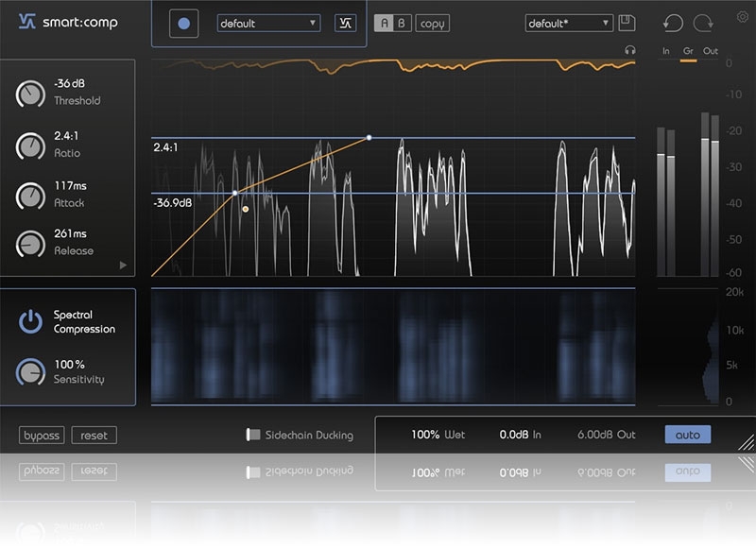Open the default profile dropdown
This screenshot has height=548, width=756.
268,24
